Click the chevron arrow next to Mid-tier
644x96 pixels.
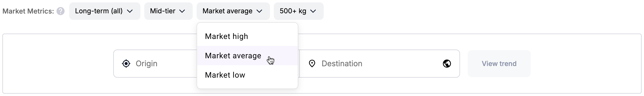point(182,11)
